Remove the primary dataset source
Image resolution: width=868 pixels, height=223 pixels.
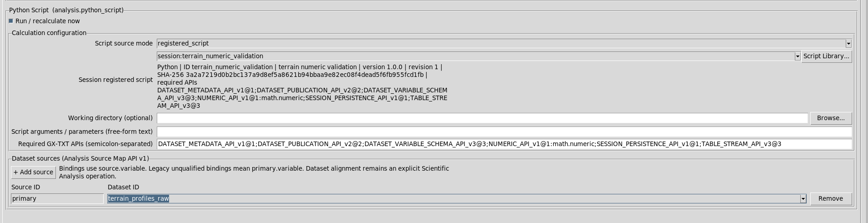tap(831, 199)
